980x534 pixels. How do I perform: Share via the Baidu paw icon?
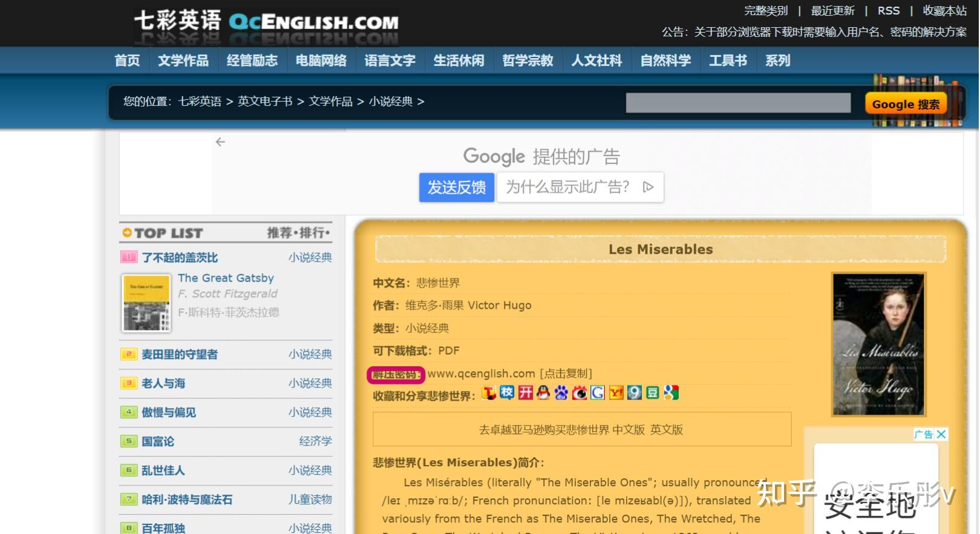click(561, 393)
